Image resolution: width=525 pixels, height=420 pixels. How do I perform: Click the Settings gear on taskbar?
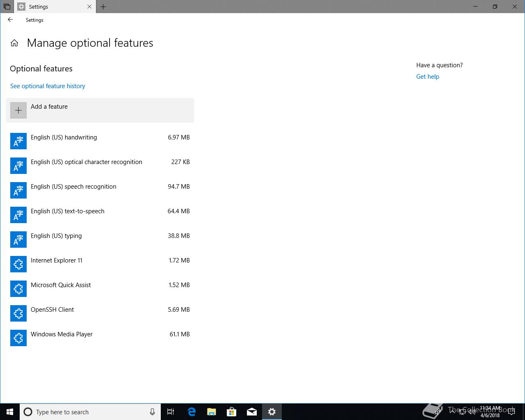272,412
